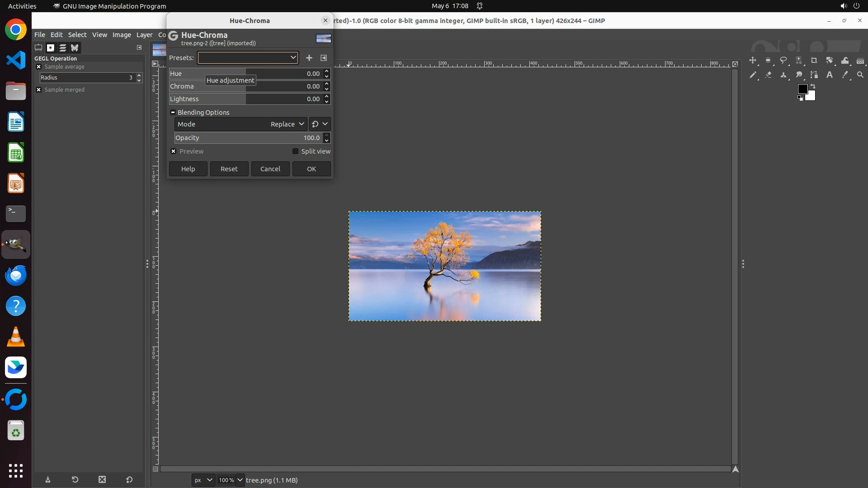Enable the Split view checkbox
Image resolution: width=868 pixels, height=488 pixels.
pyautogui.click(x=296, y=151)
